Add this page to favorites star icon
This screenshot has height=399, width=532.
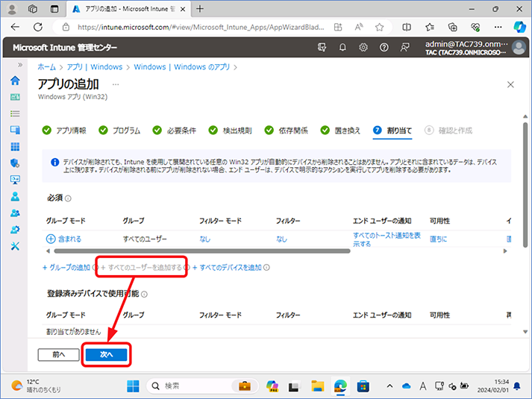(379, 27)
